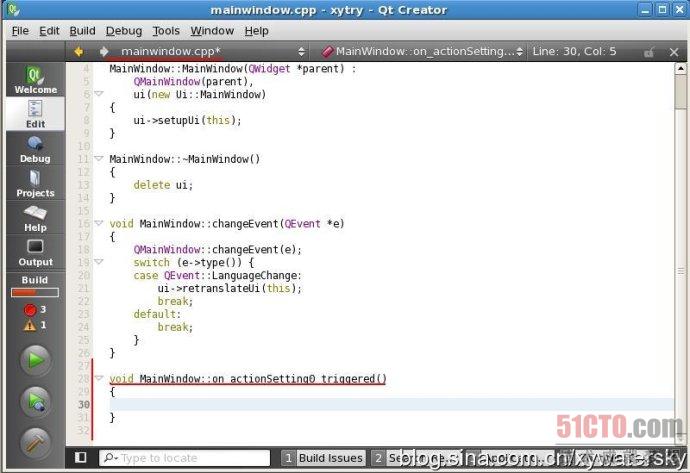Click the 'ui->setupUi(this);' line
The width and height of the screenshot is (690, 473).
(187, 120)
